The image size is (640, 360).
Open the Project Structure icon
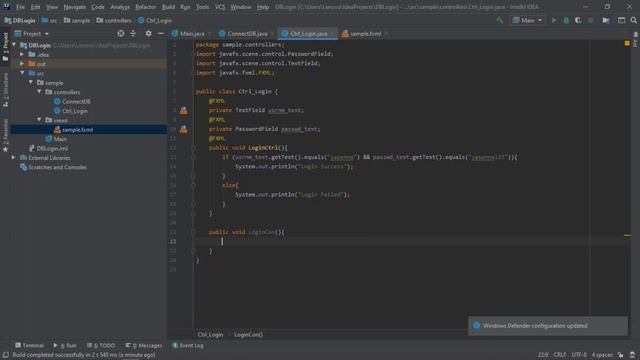(606, 20)
